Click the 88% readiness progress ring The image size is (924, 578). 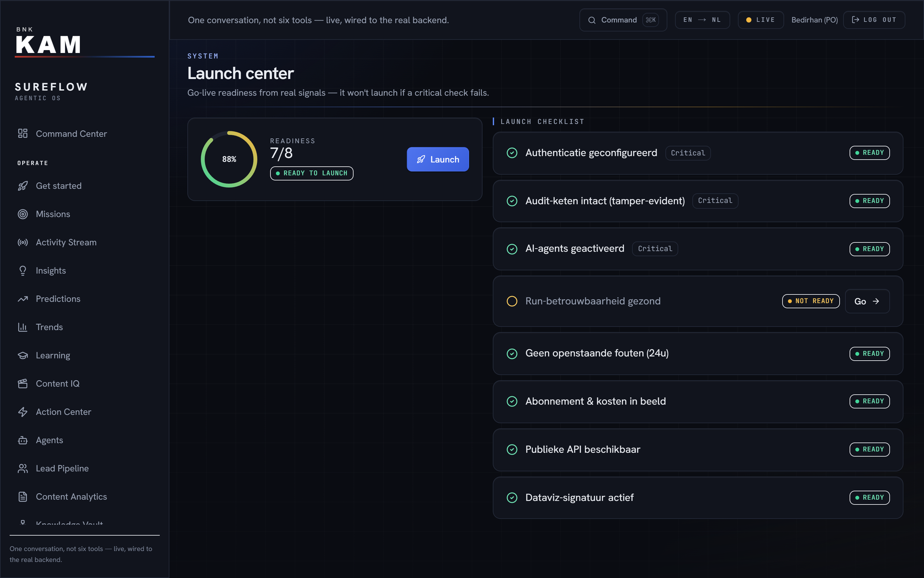coord(229,159)
